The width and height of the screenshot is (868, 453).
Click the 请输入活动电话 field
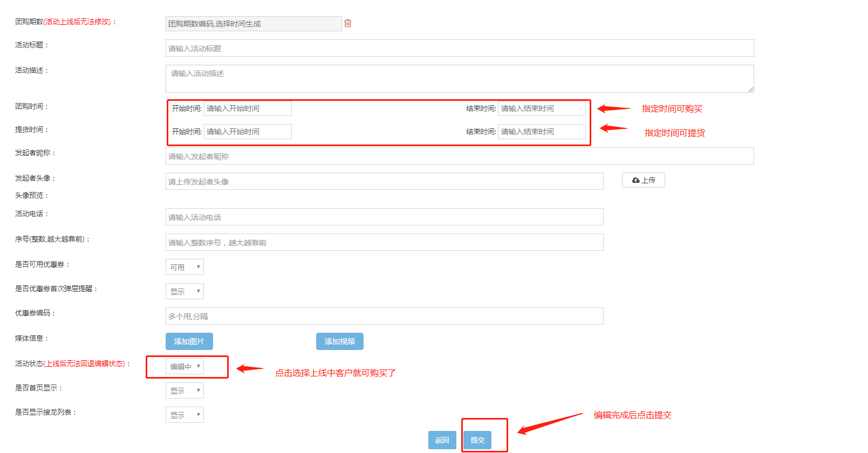coord(385,217)
